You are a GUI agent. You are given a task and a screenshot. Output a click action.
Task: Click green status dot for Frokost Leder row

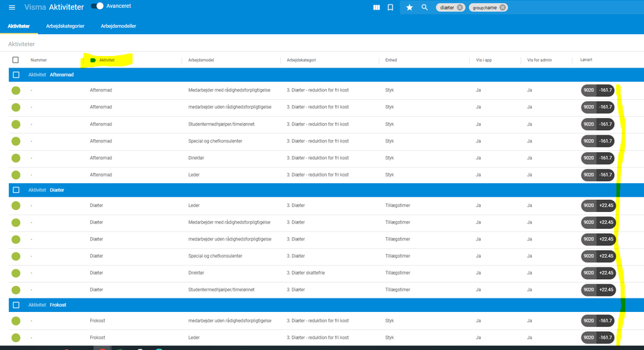point(16,338)
